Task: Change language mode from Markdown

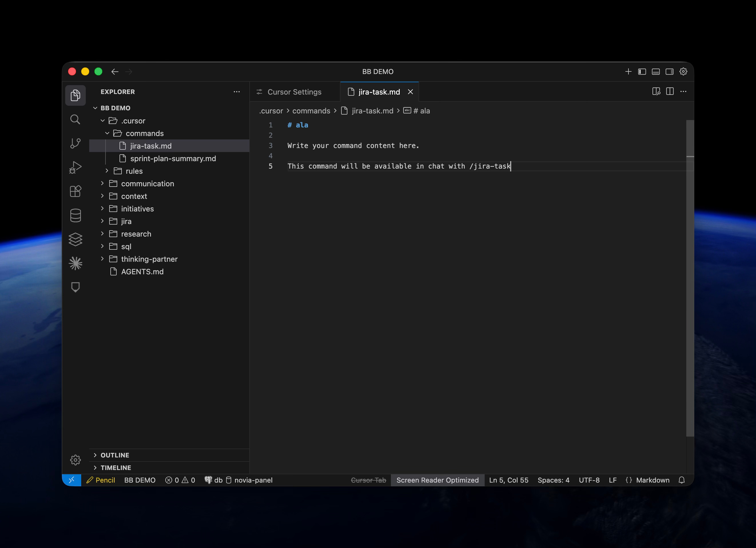Action: [x=652, y=480]
